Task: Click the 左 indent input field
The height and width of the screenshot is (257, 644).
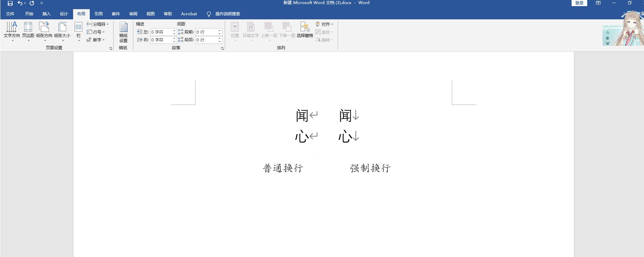Action: [161, 32]
